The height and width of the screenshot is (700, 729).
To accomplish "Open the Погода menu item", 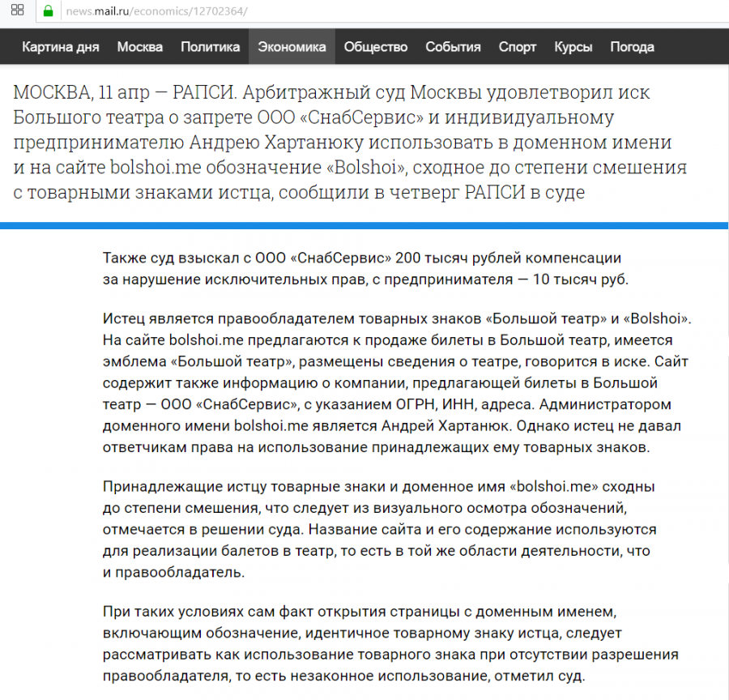I will point(632,47).
